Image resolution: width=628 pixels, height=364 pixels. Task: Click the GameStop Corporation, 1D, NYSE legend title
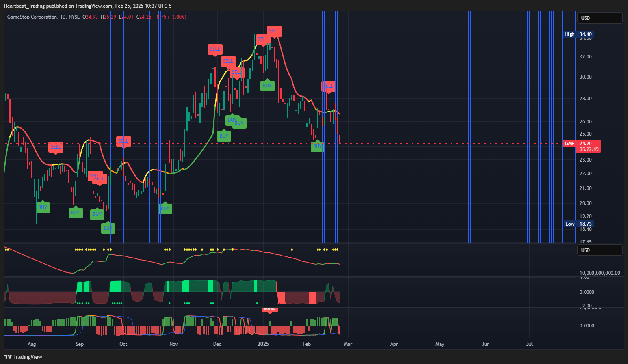[43, 17]
